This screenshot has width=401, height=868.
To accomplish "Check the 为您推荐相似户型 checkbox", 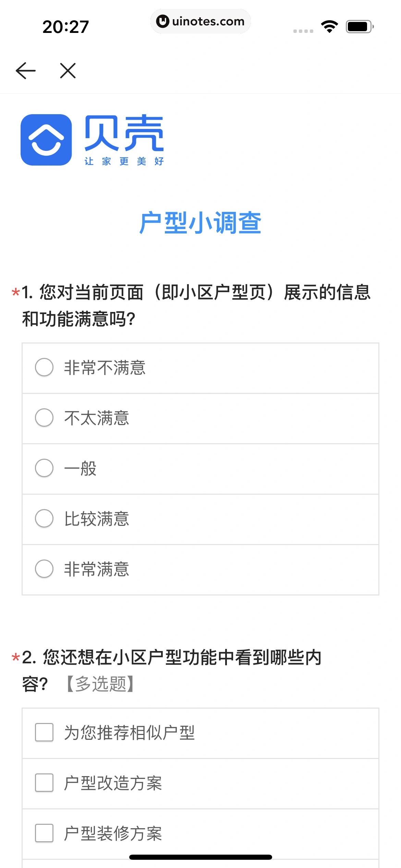I will point(44,733).
